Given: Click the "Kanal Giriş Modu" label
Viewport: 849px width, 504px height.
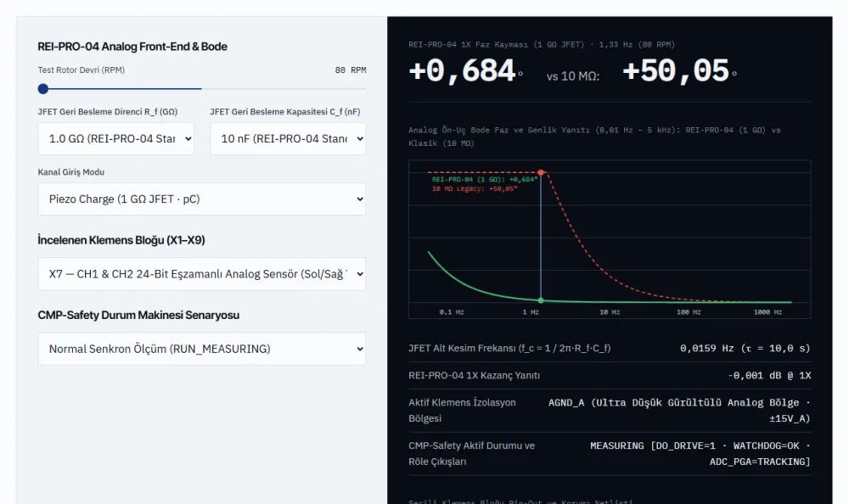Looking at the screenshot, I should coord(71,172).
